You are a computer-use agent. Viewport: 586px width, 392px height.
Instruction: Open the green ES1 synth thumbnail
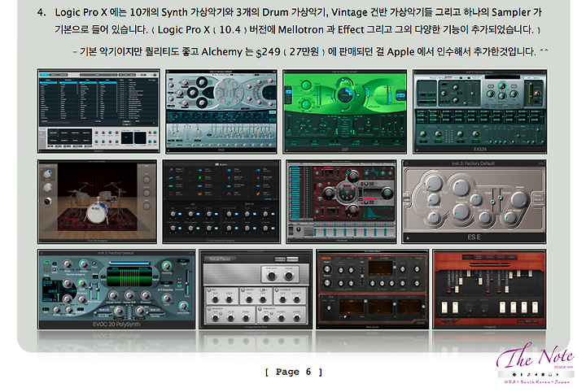point(344,111)
